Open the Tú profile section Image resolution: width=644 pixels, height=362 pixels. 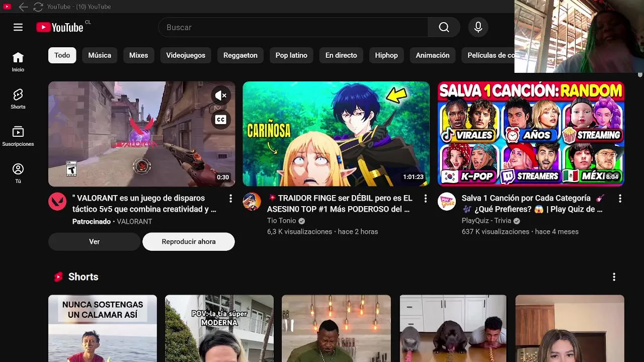click(18, 173)
